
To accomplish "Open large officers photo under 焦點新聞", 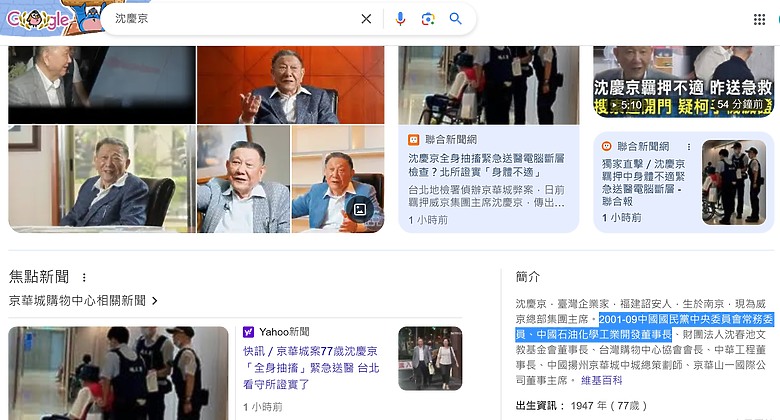I will coord(118,373).
